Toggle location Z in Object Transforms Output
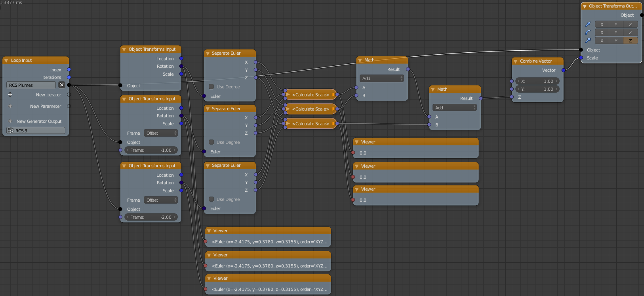The image size is (644, 296). tap(630, 24)
